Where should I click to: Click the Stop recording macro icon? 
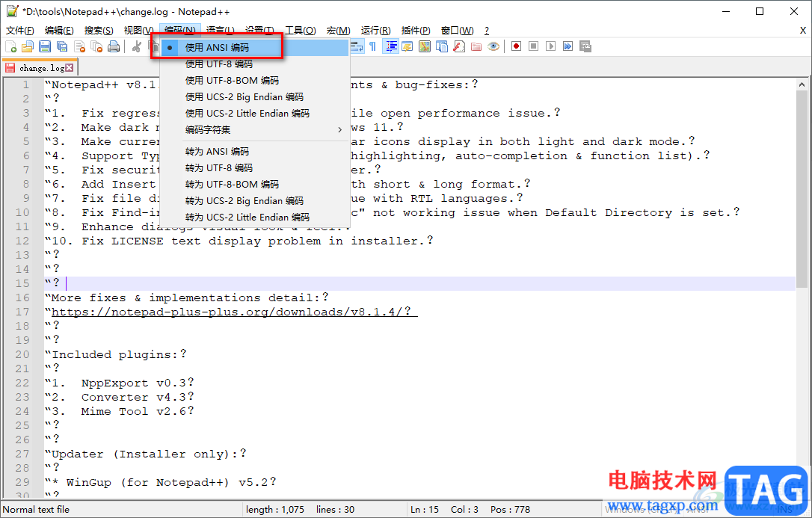(533, 46)
